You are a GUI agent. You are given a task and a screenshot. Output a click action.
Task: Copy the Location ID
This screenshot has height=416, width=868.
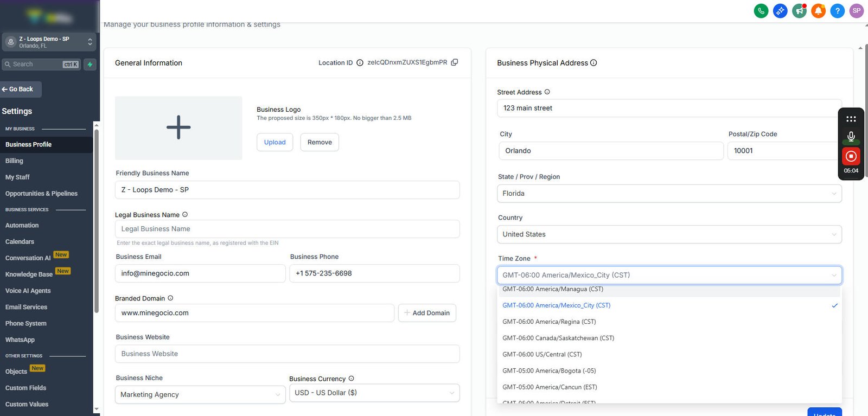click(x=455, y=62)
